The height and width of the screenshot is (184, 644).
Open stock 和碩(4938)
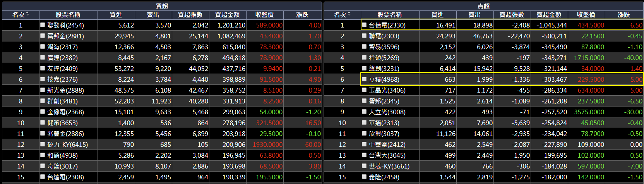click(x=62, y=155)
